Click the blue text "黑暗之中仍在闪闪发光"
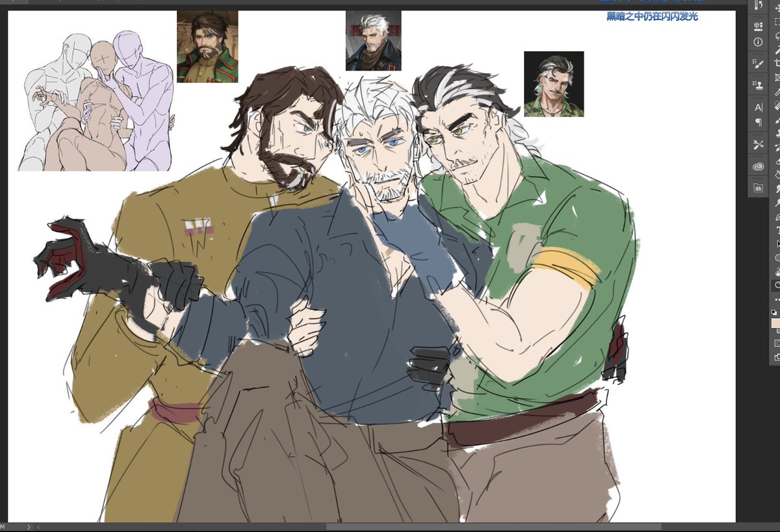This screenshot has height=532, width=780. coord(652,17)
